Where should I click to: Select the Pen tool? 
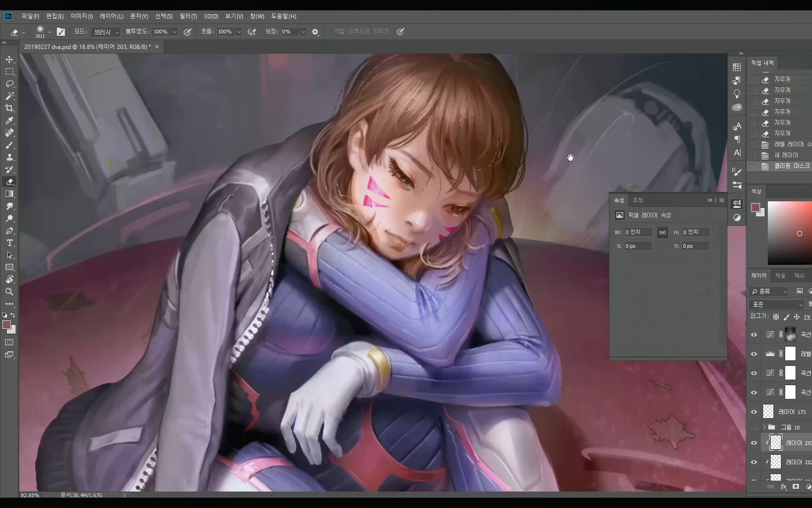pyautogui.click(x=9, y=231)
